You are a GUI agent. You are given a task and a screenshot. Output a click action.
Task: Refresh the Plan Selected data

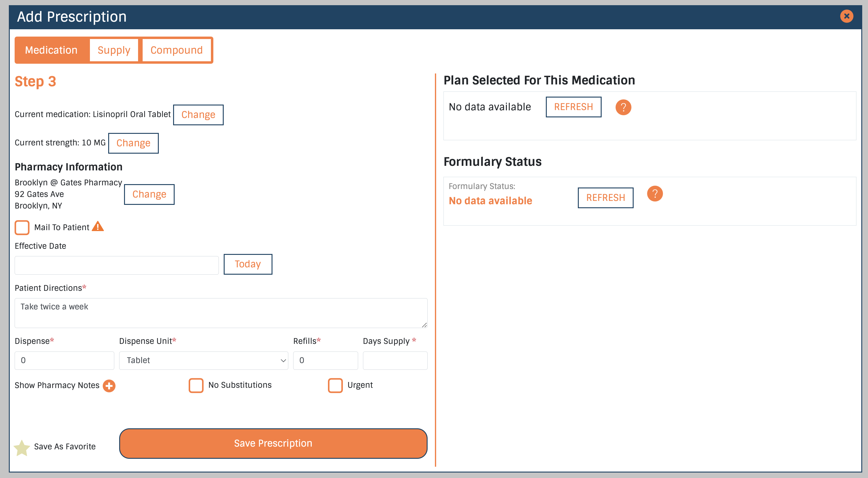pos(574,107)
